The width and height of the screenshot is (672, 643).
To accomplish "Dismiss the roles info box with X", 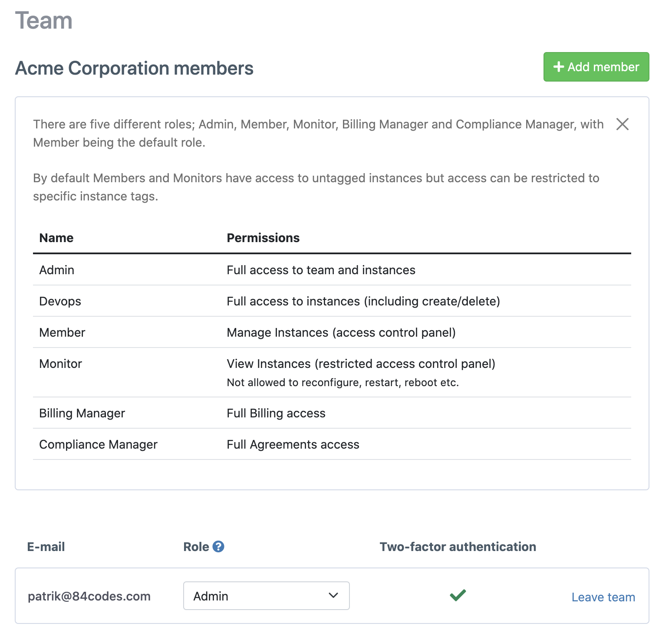I will [623, 124].
